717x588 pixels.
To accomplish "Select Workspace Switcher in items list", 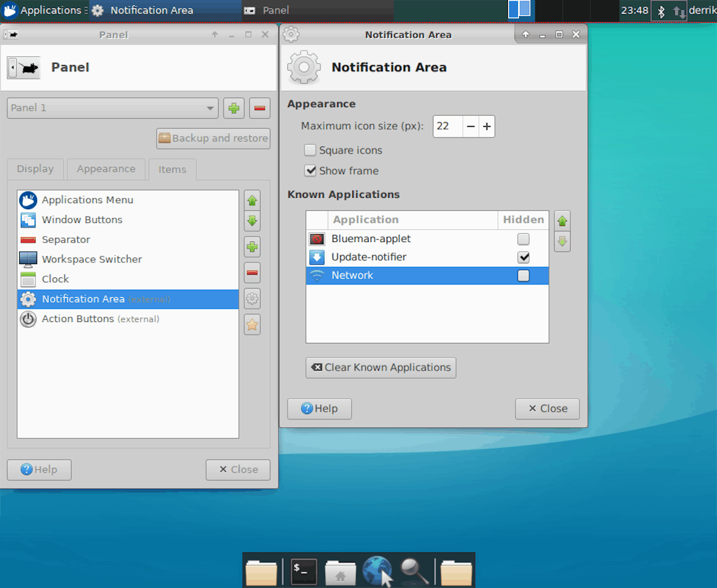I will [91, 259].
